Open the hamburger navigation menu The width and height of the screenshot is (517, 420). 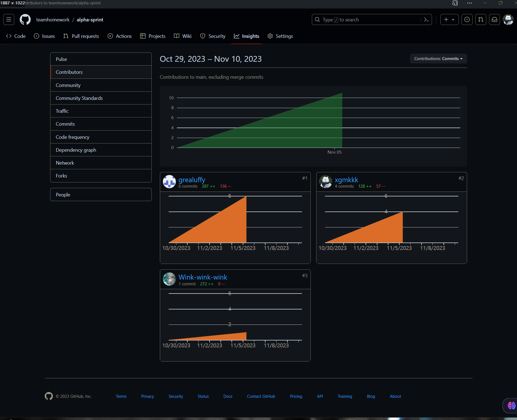pyautogui.click(x=9, y=19)
